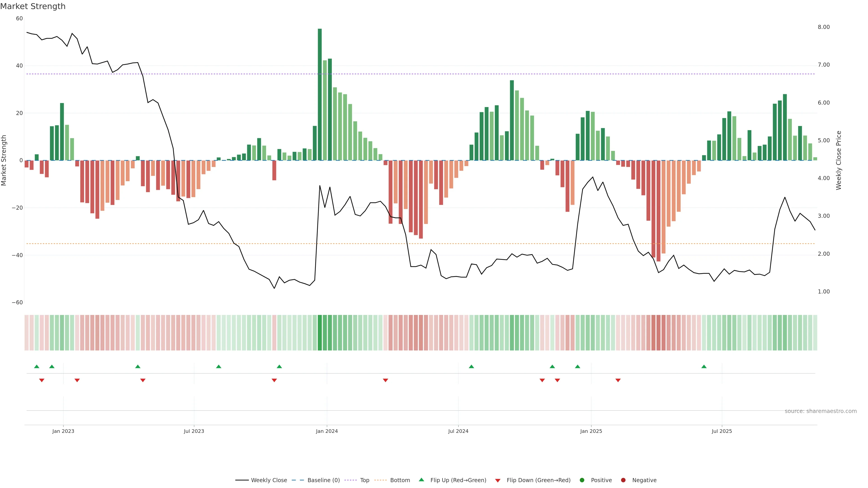Click the Market Strength chart title
Image resolution: width=868 pixels, height=488 pixels.
point(33,6)
